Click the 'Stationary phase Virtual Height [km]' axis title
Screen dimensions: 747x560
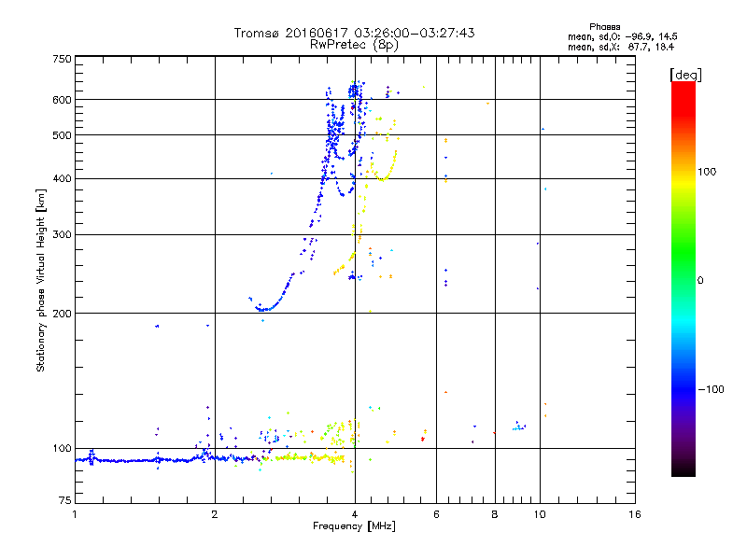41,280
